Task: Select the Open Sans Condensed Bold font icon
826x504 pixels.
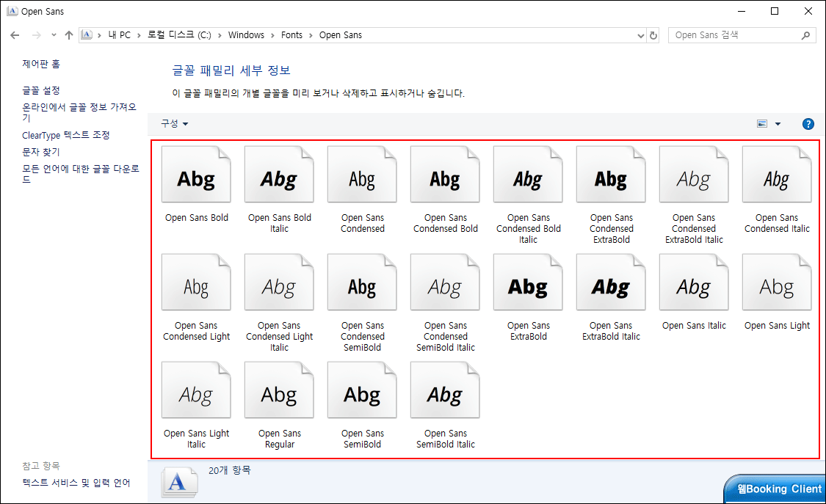Action: pyautogui.click(x=445, y=175)
